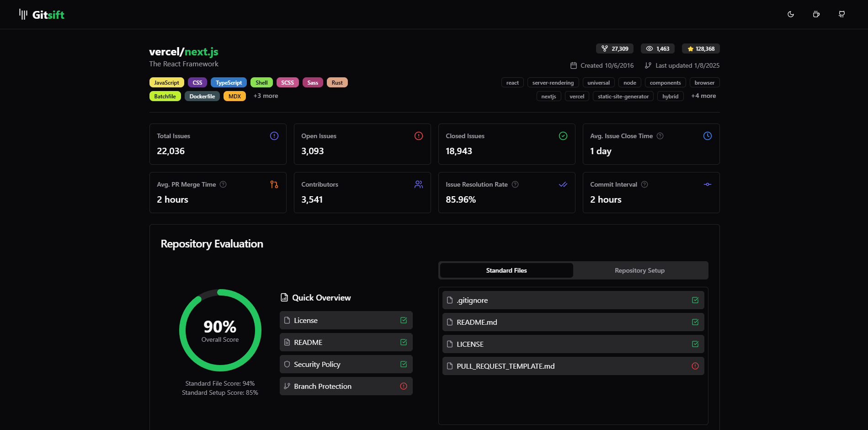Select the CSS language tag
This screenshot has height=430, width=868.
197,82
